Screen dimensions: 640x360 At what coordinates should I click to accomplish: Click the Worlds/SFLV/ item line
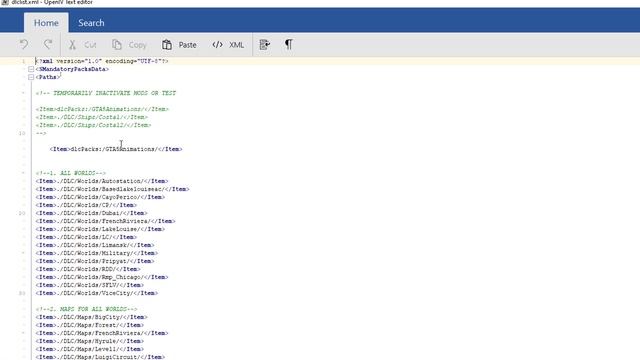[x=90, y=285]
